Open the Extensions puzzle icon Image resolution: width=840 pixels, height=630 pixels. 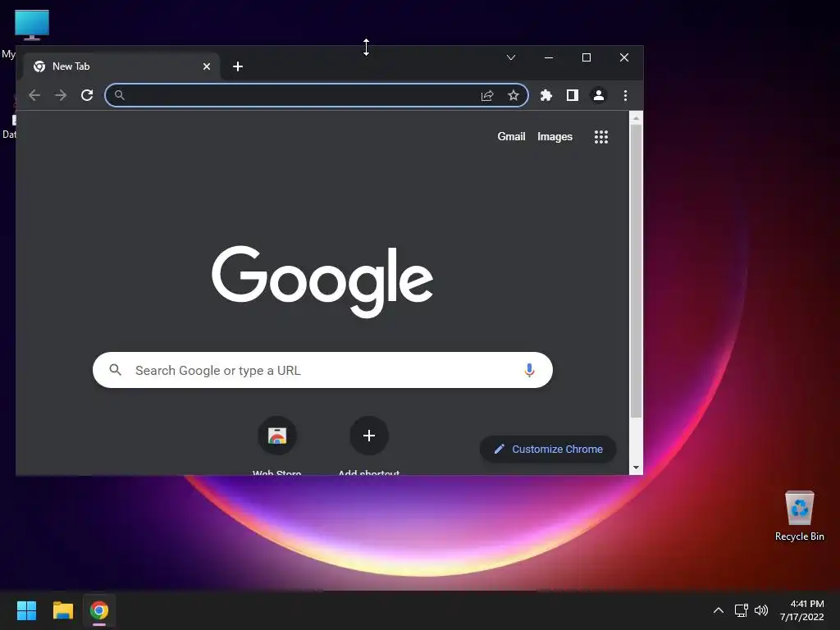[546, 95]
